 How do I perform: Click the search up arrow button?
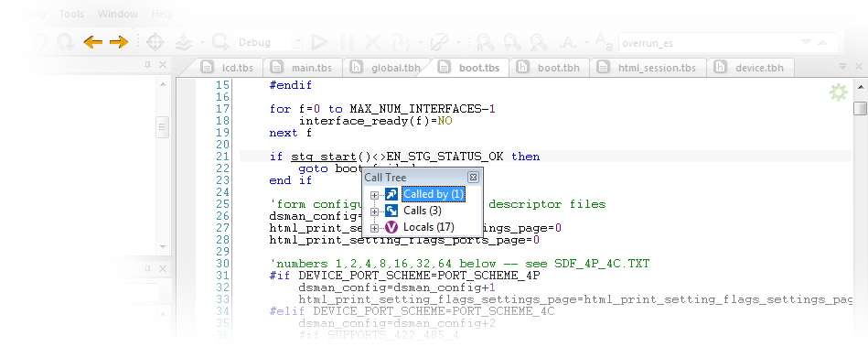(x=822, y=42)
